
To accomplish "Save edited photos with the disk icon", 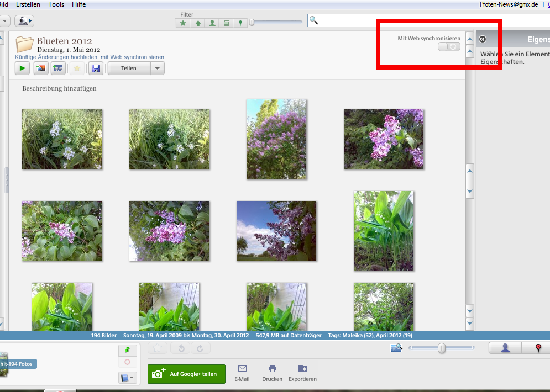I will [96, 68].
